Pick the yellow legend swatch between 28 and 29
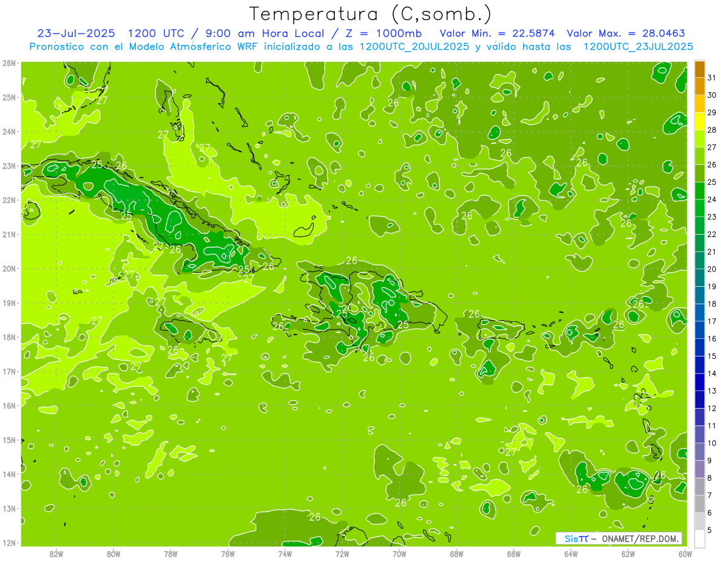Image resolution: width=728 pixels, height=562 pixels. (699, 122)
